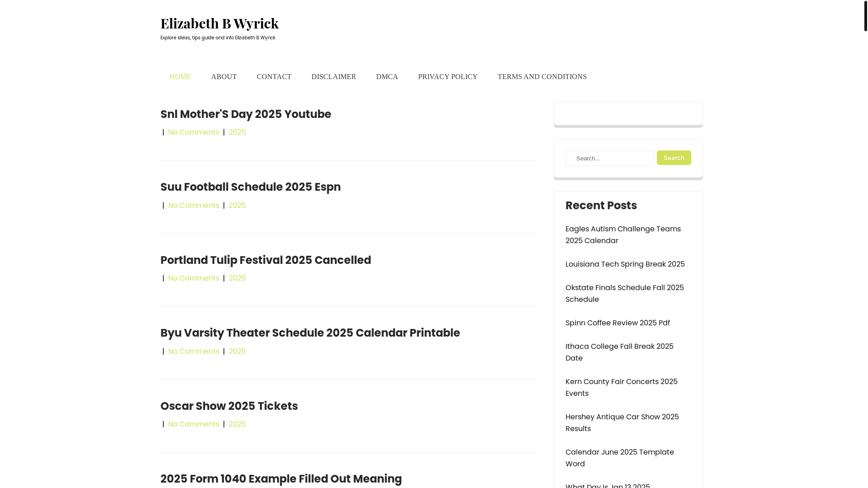Open the Elizabeth B Wyrick site title

(219, 23)
